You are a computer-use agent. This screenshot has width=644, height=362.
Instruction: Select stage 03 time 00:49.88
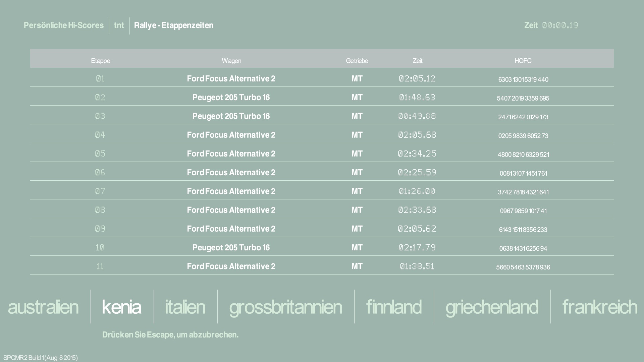(x=417, y=116)
